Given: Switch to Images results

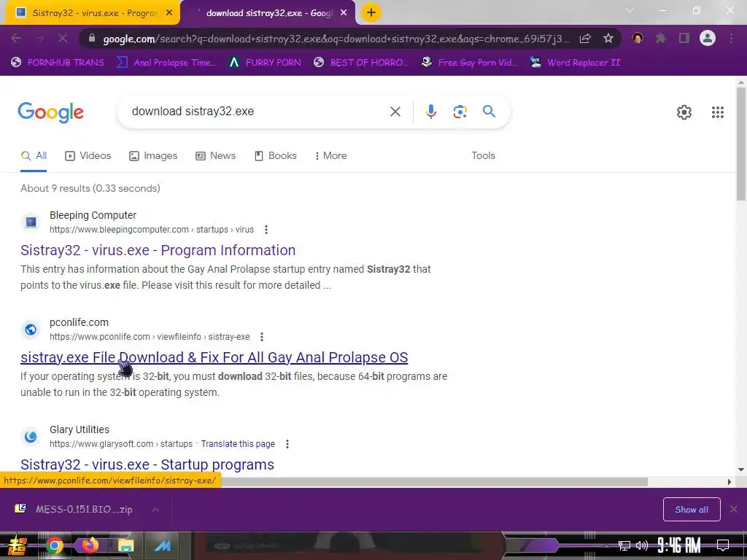Looking at the screenshot, I should point(153,156).
